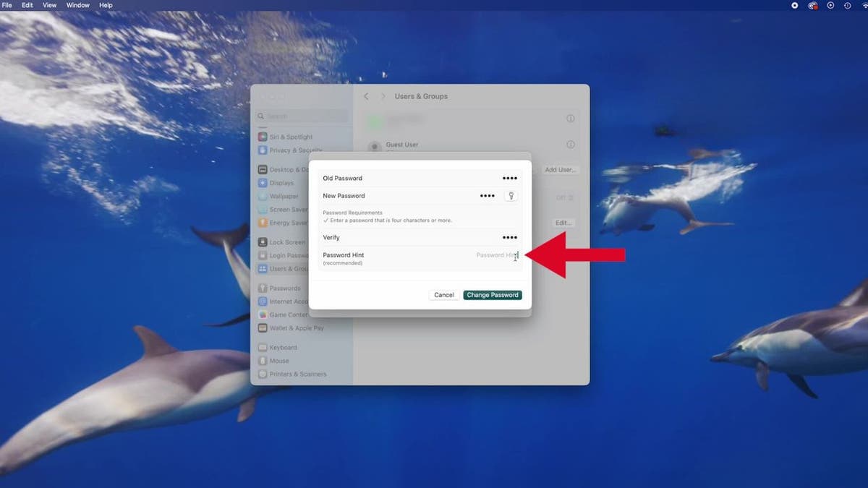
Task: Select Login Password icon in sidebar
Action: [x=263, y=255]
